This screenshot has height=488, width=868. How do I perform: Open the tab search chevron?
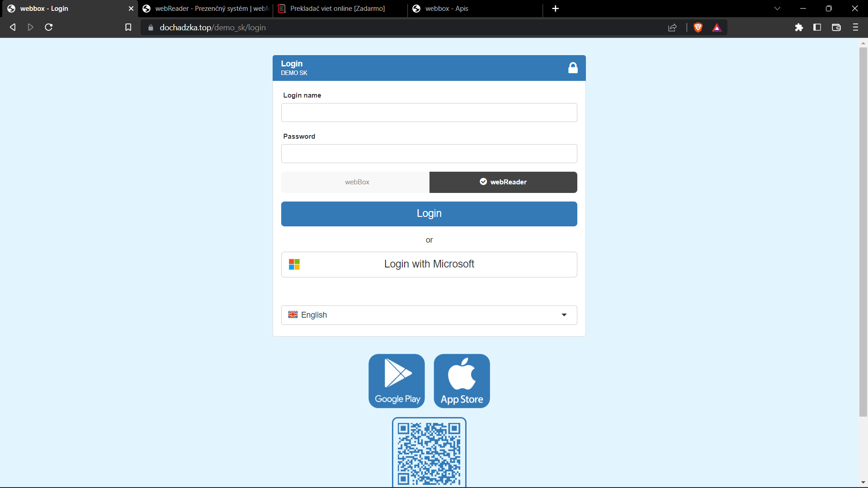click(777, 8)
